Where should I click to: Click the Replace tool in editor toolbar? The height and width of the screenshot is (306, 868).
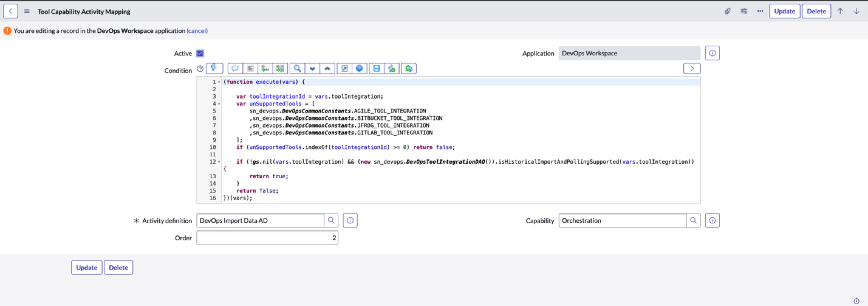265,68
